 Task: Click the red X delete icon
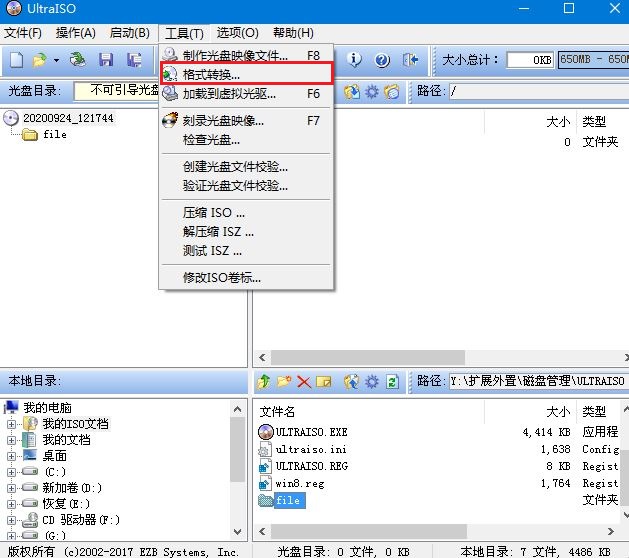tap(304, 381)
